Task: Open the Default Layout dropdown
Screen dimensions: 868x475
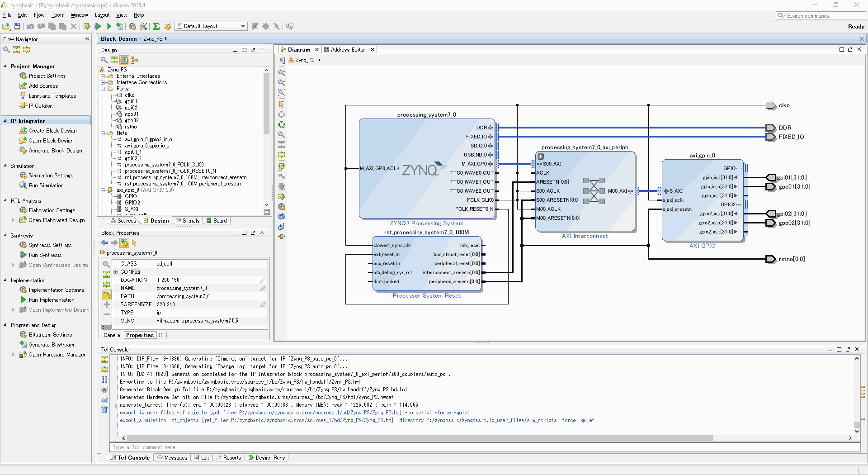Action: [x=211, y=26]
